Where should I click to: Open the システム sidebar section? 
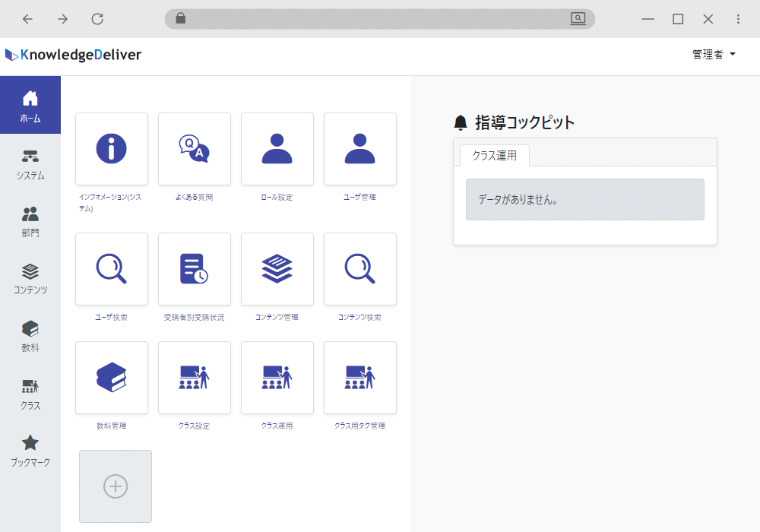30,165
